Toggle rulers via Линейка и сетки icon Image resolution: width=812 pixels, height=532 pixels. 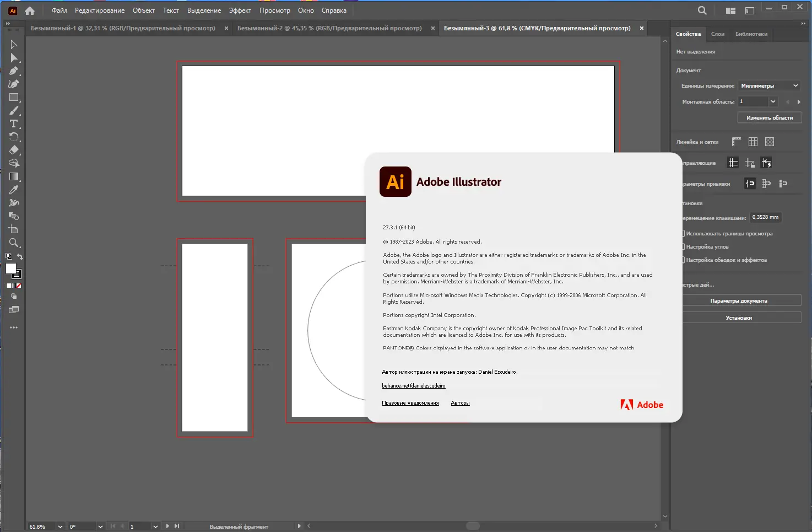tap(735, 142)
